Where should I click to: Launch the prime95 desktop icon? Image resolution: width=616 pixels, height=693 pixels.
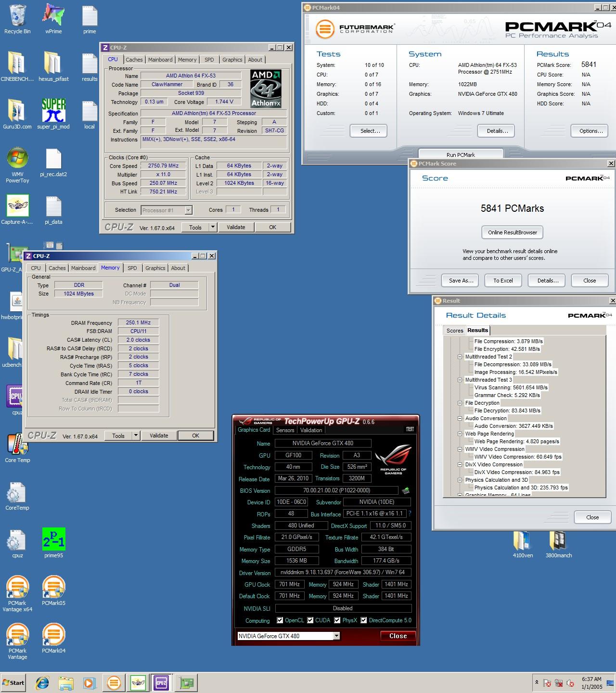coord(53,543)
